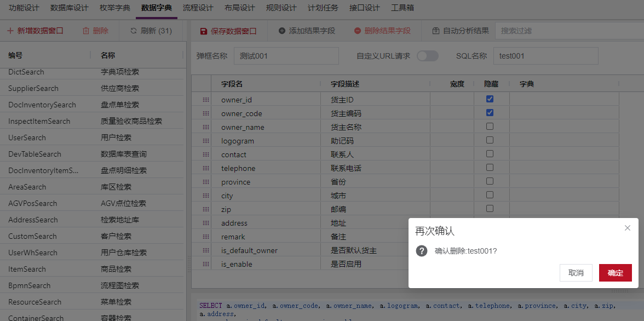Click the drag handle icon for owner_id row
The height and width of the screenshot is (321, 644).
click(206, 100)
